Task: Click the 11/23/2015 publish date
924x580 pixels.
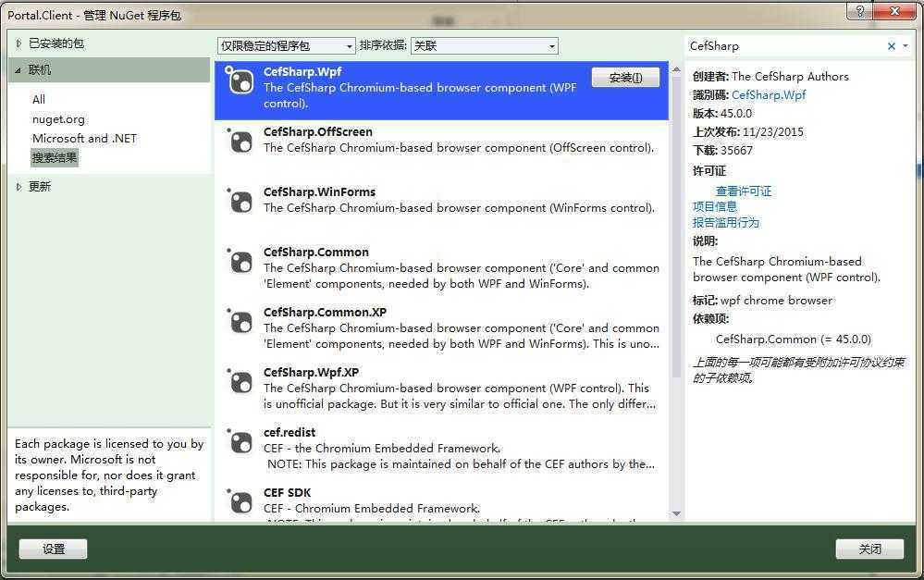Action: 772,132
